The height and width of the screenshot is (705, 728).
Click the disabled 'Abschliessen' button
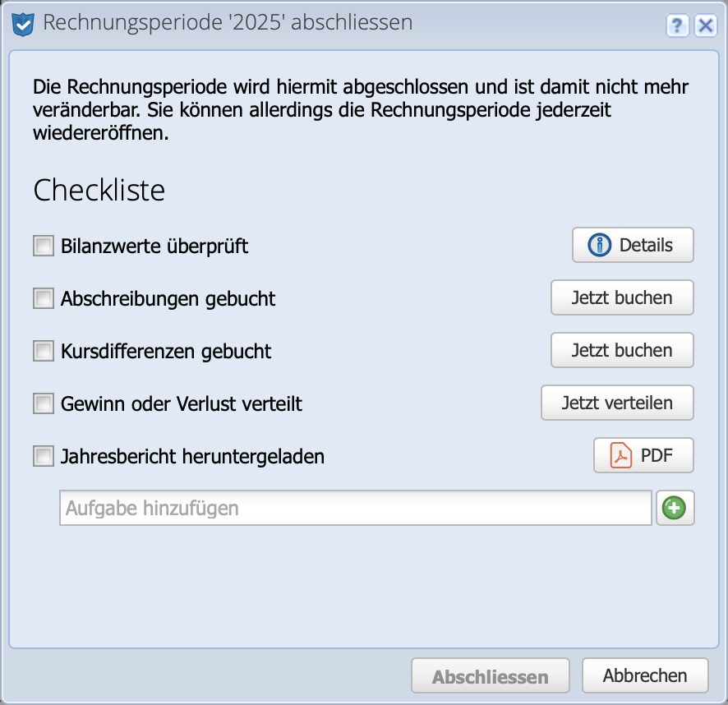click(490, 675)
